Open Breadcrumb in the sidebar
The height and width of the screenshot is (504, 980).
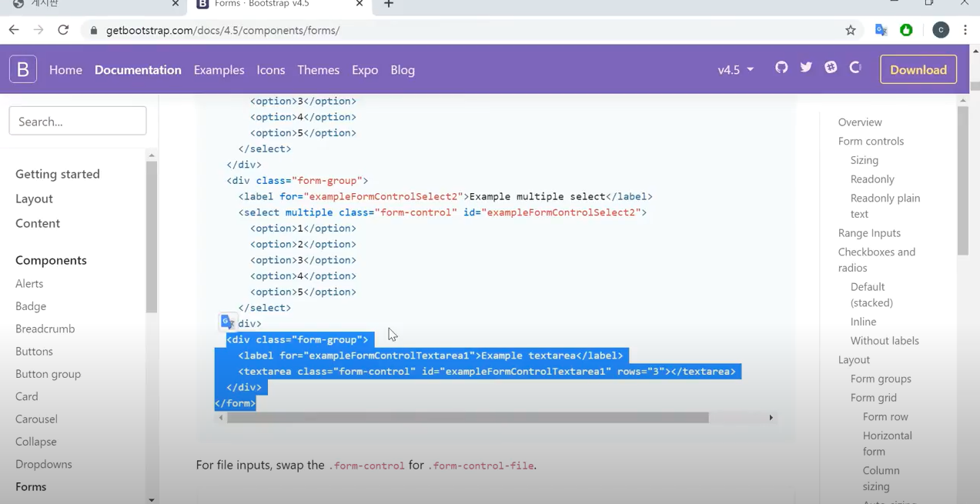[45, 329]
